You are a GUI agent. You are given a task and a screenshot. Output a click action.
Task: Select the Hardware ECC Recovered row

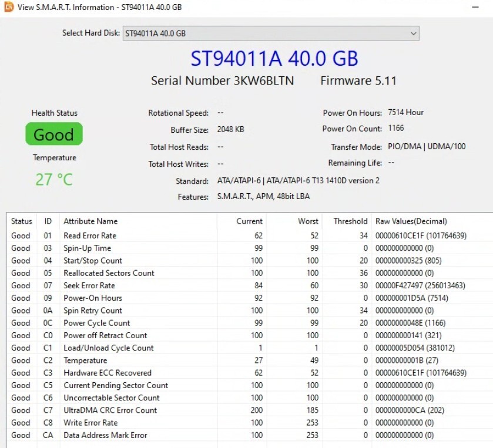pyautogui.click(x=250, y=373)
